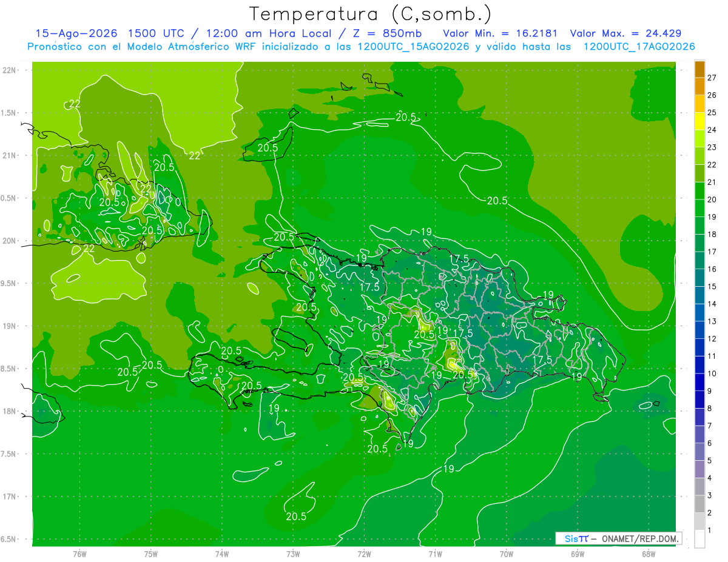Screen dimensions: 728x562
Task: Click the color scale label 10
Action: tap(712, 373)
